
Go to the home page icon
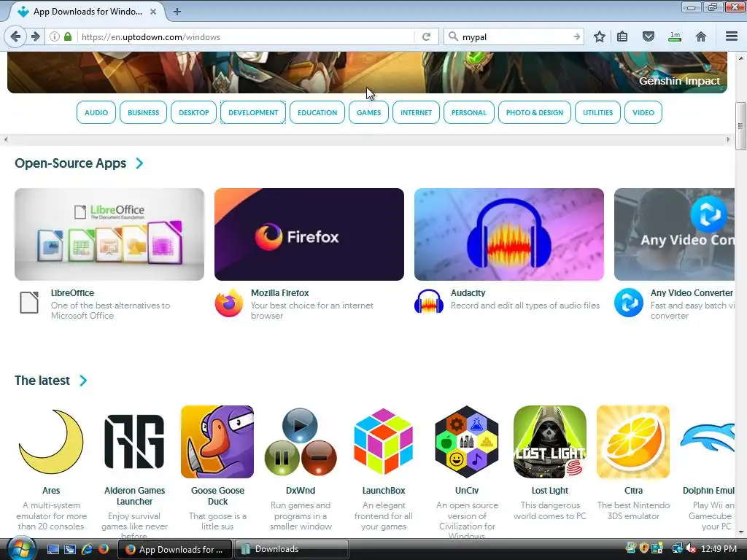tap(701, 36)
